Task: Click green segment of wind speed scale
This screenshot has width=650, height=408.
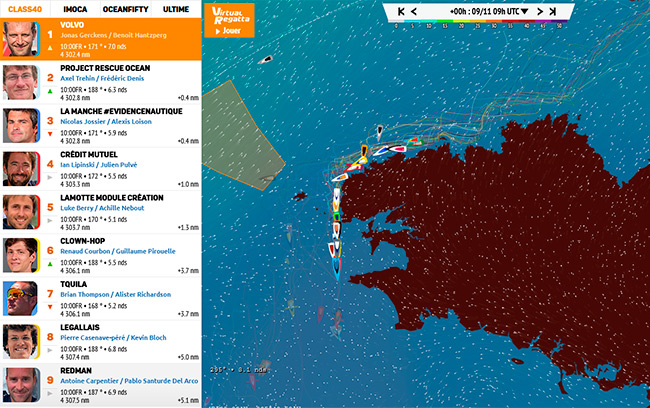Action: [x=445, y=21]
